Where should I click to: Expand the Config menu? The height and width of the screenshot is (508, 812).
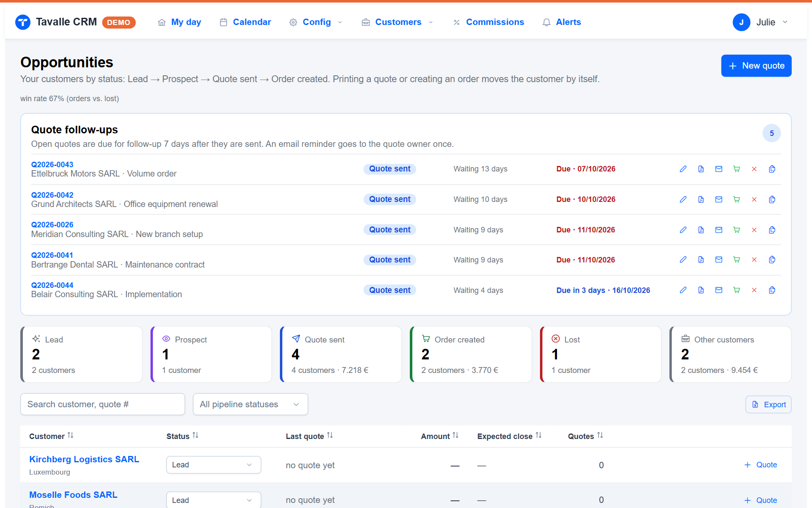(x=316, y=22)
